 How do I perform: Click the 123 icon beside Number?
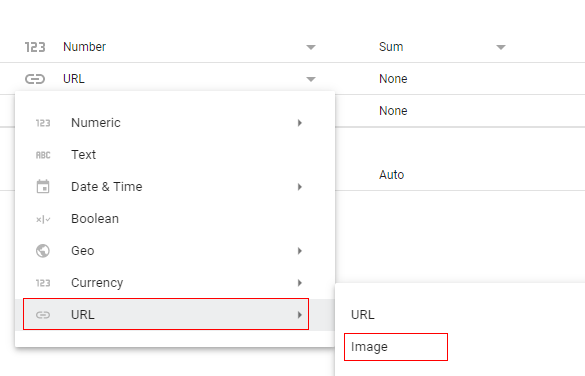[x=35, y=47]
